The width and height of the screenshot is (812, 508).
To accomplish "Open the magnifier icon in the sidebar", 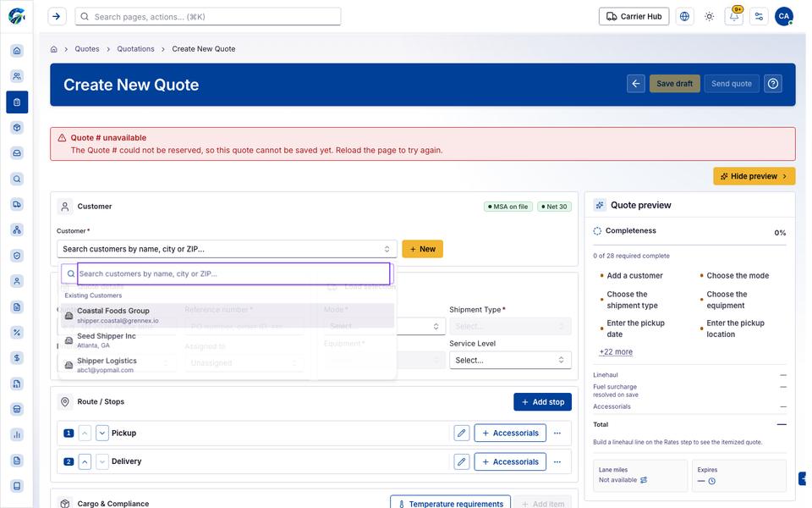I will point(17,179).
